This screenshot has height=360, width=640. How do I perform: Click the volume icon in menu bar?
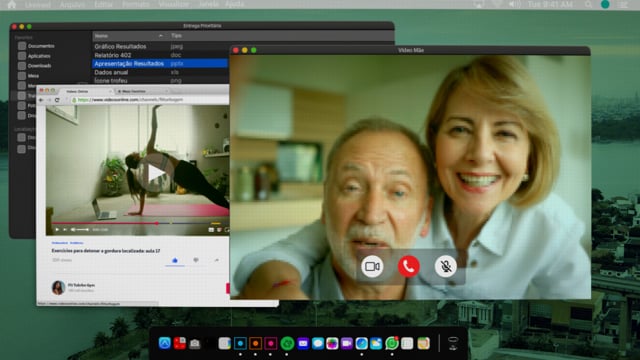[x=514, y=4]
